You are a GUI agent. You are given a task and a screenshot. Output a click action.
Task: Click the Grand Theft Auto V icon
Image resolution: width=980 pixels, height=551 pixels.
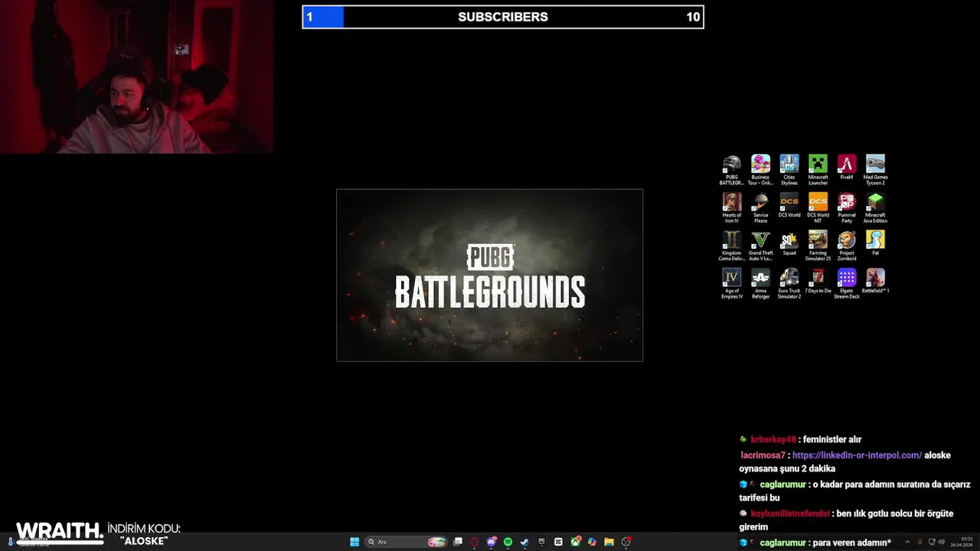[x=760, y=246]
